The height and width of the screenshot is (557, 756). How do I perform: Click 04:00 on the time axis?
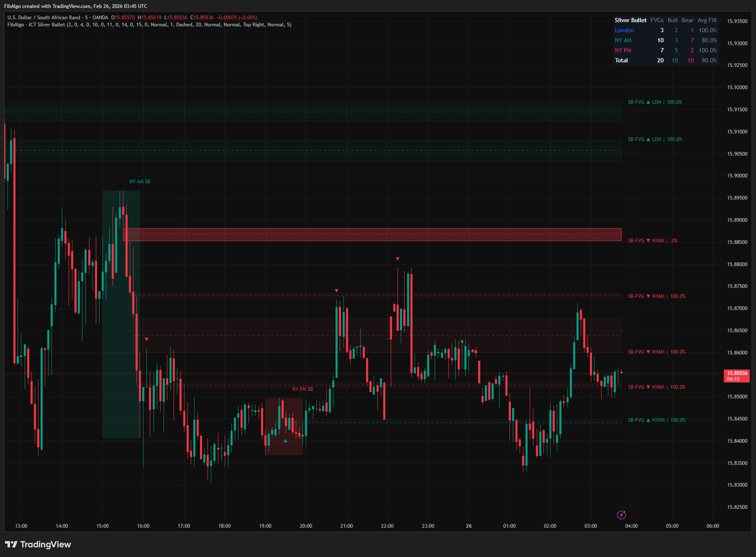click(x=632, y=526)
